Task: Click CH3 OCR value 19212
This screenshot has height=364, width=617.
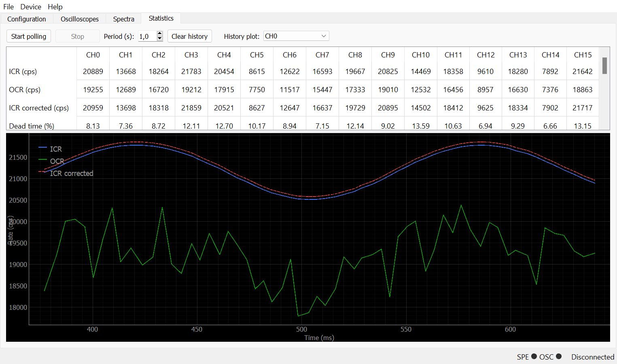Action: (x=191, y=89)
